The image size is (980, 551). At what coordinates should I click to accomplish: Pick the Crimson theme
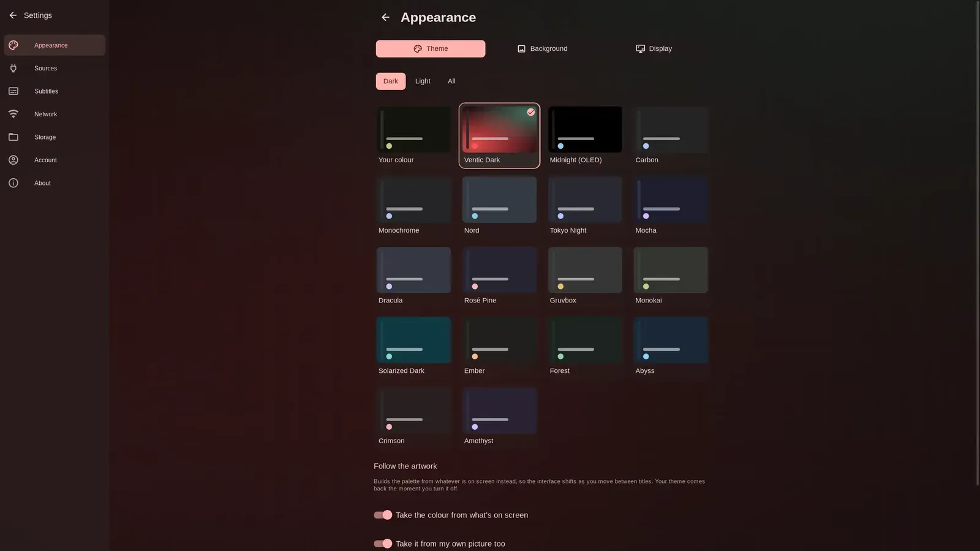pyautogui.click(x=413, y=416)
